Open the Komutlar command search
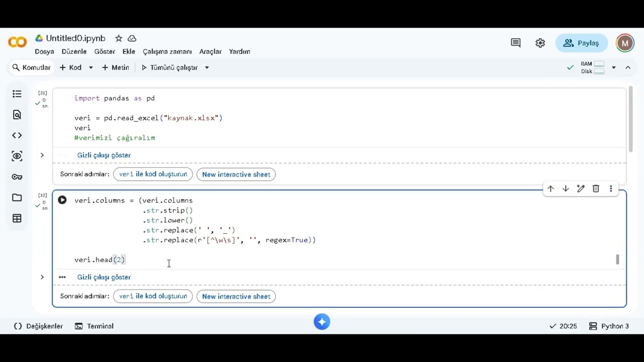The width and height of the screenshot is (644, 362). [x=31, y=67]
